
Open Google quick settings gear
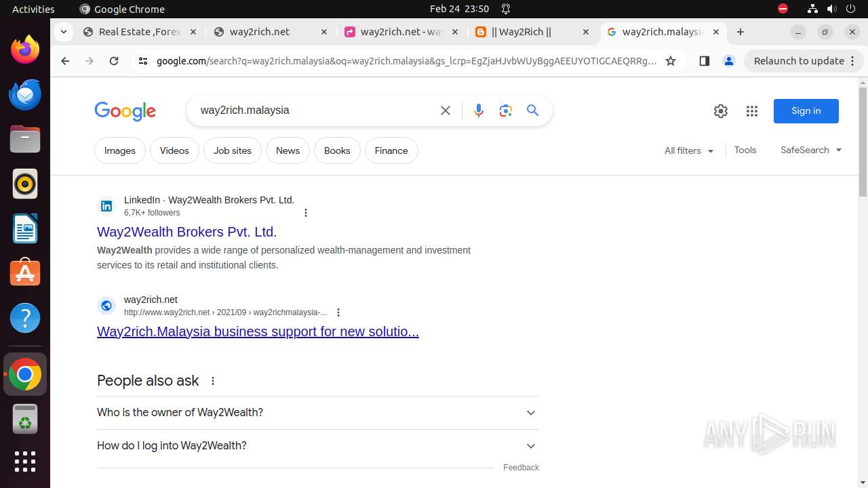click(x=721, y=111)
